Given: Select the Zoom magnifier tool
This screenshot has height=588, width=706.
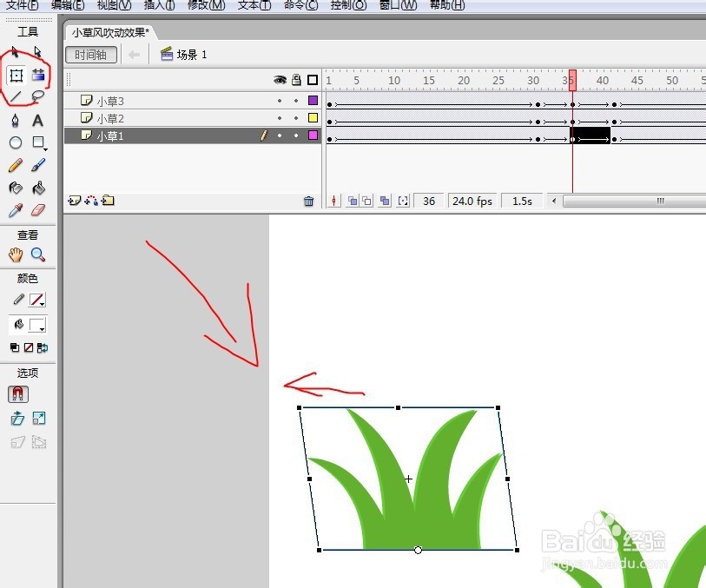Looking at the screenshot, I should click(38, 254).
